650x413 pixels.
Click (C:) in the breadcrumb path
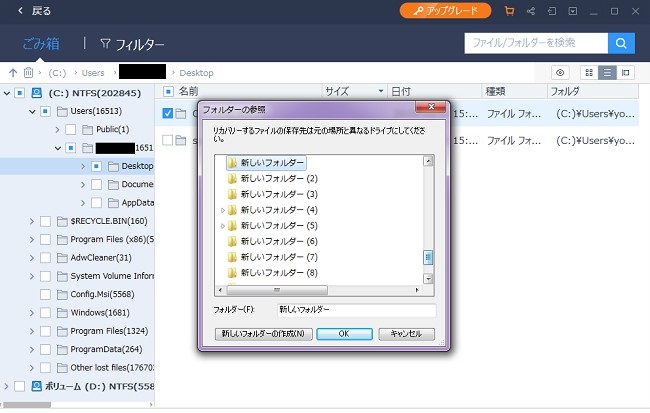[57, 73]
